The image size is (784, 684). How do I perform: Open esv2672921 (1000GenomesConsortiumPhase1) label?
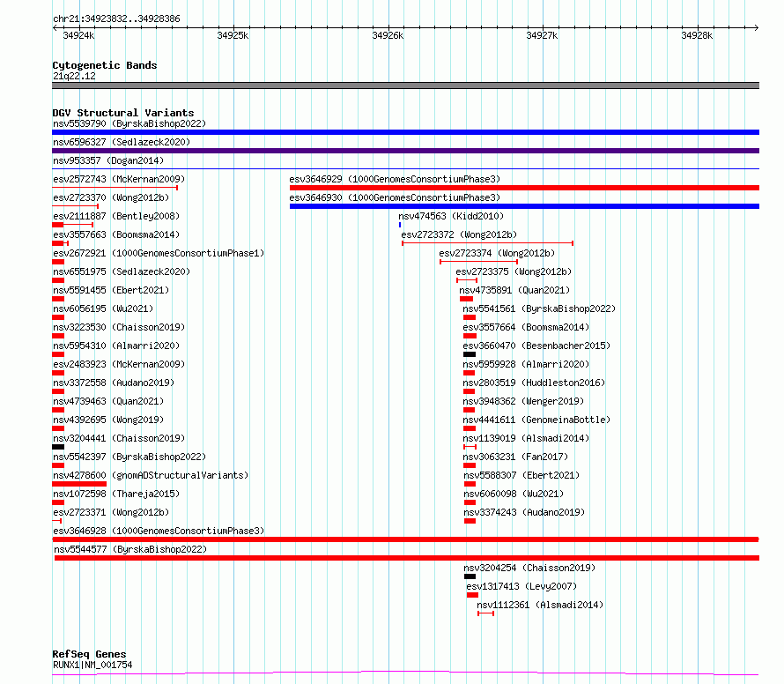point(159,253)
